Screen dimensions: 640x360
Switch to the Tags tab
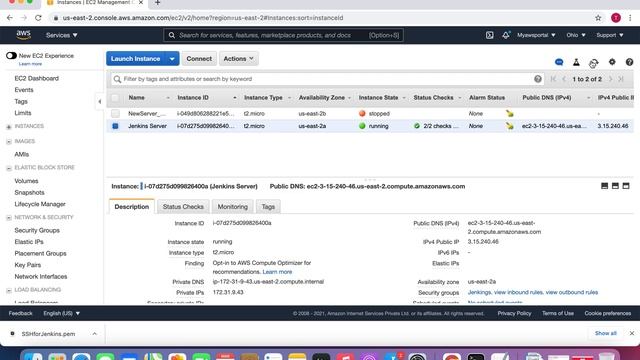click(x=268, y=207)
